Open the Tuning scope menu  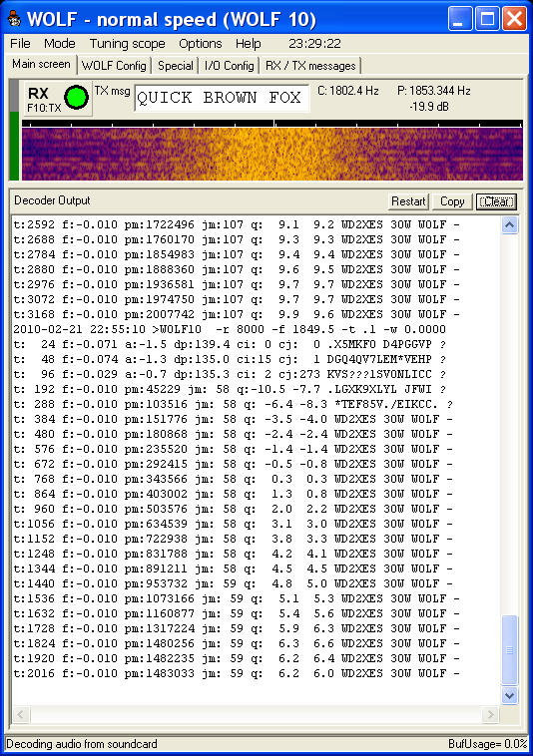pos(128,44)
